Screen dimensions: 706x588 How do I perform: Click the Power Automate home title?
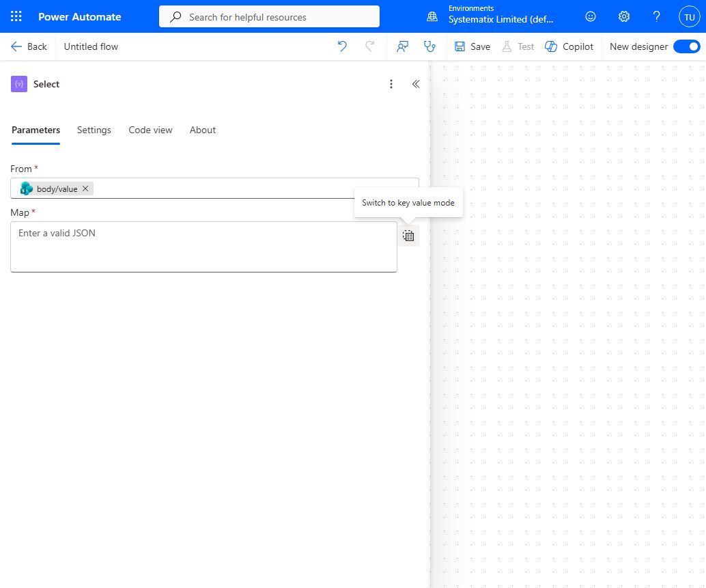click(x=80, y=16)
